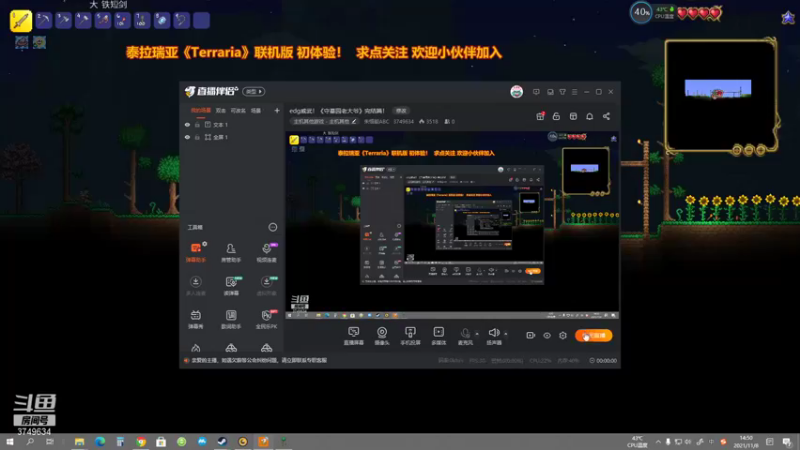
Task: Open the Windows Start menu
Action: click(x=10, y=441)
